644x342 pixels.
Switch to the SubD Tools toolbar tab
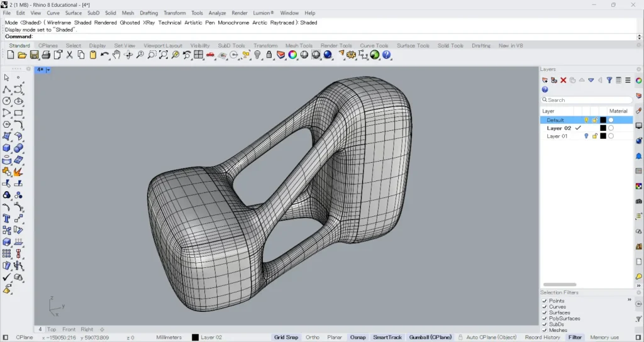click(231, 45)
